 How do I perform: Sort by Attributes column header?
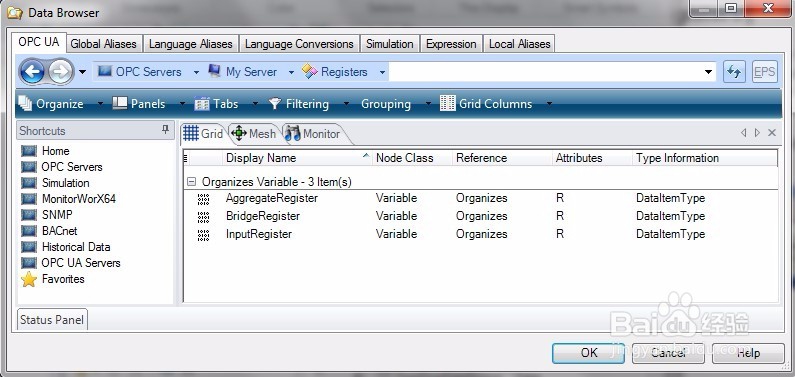click(x=592, y=158)
